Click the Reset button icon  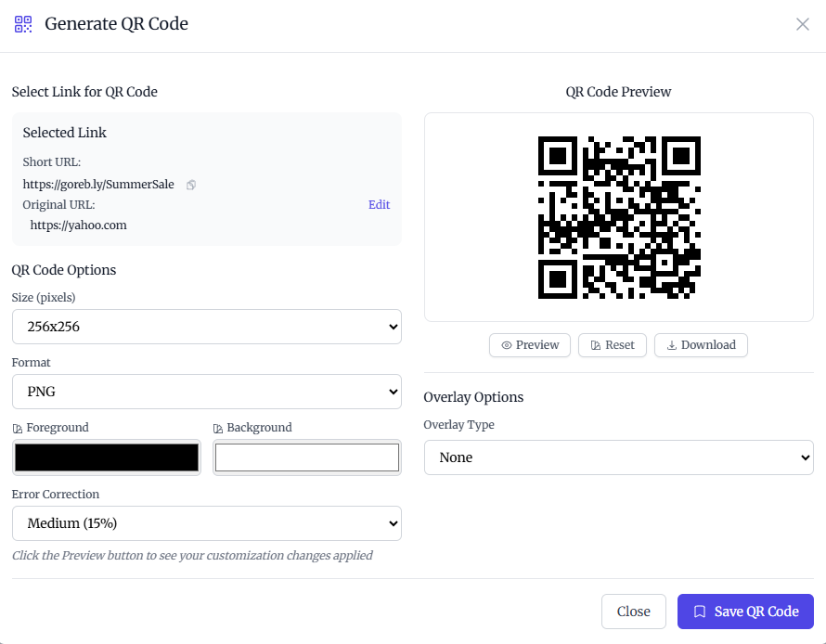coord(595,345)
